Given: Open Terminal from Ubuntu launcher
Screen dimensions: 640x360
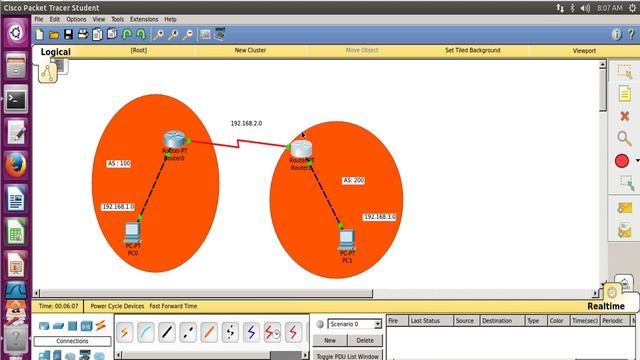Looking at the screenshot, I should 16,99.
